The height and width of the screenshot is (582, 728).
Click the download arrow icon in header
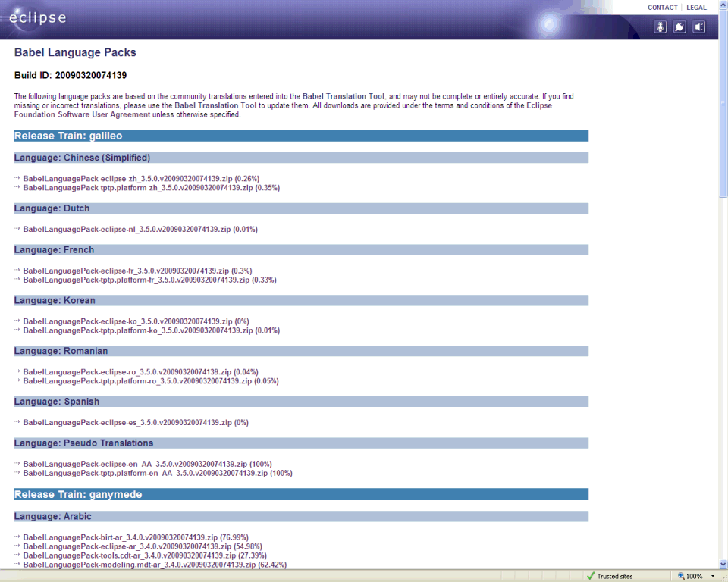point(661,27)
